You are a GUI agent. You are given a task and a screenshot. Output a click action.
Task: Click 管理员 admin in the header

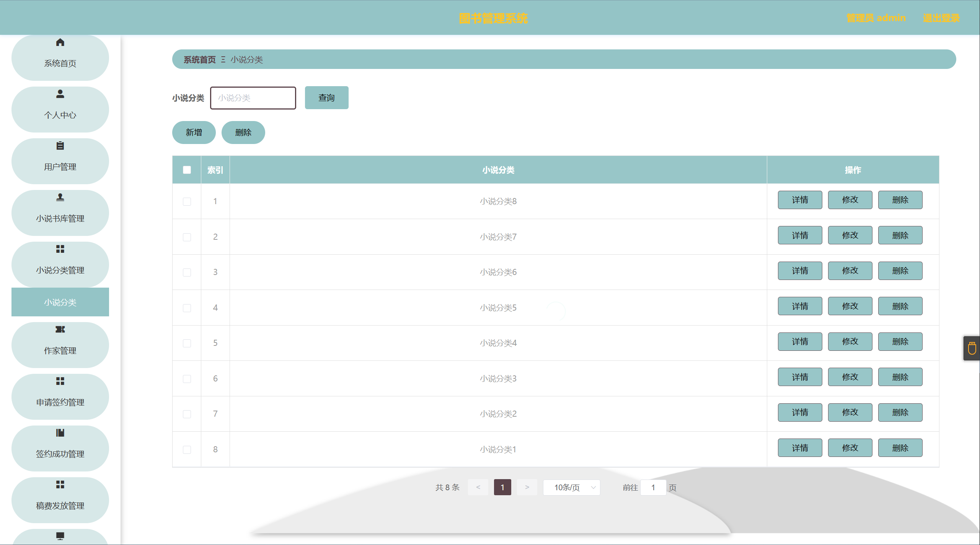[876, 18]
